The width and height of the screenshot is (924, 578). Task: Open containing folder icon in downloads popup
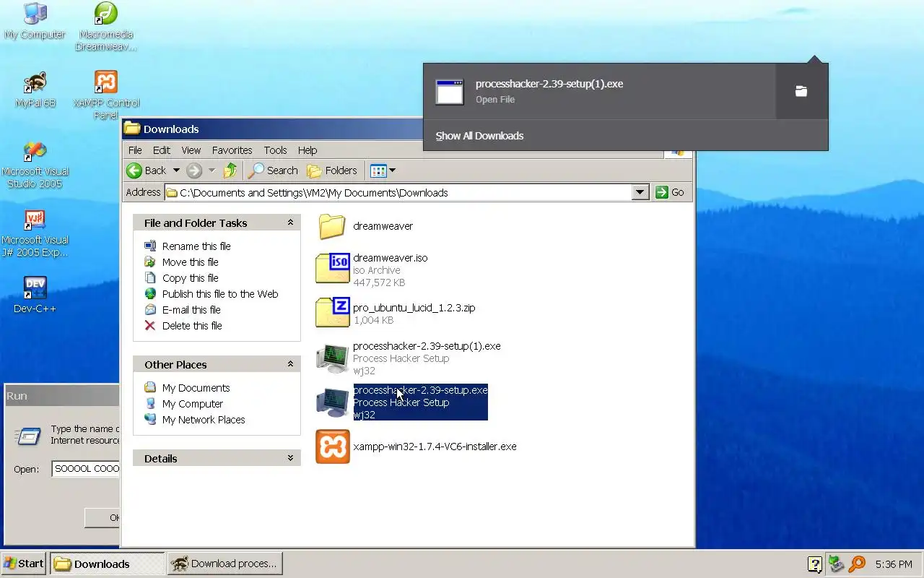pyautogui.click(x=801, y=91)
